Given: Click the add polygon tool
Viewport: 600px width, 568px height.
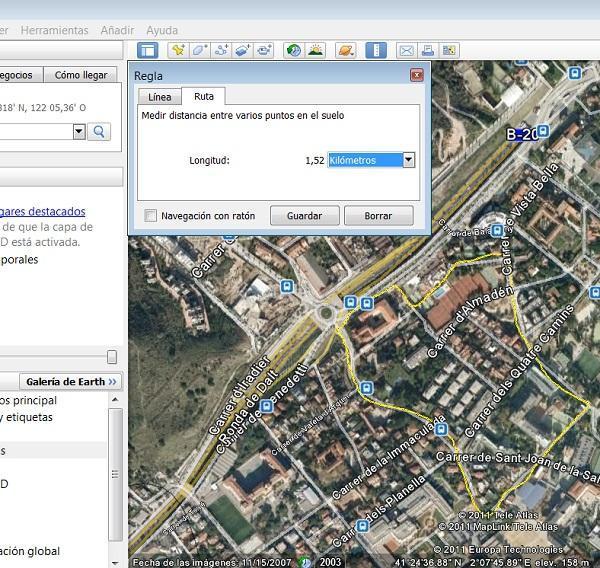Looking at the screenshot, I should [200, 50].
